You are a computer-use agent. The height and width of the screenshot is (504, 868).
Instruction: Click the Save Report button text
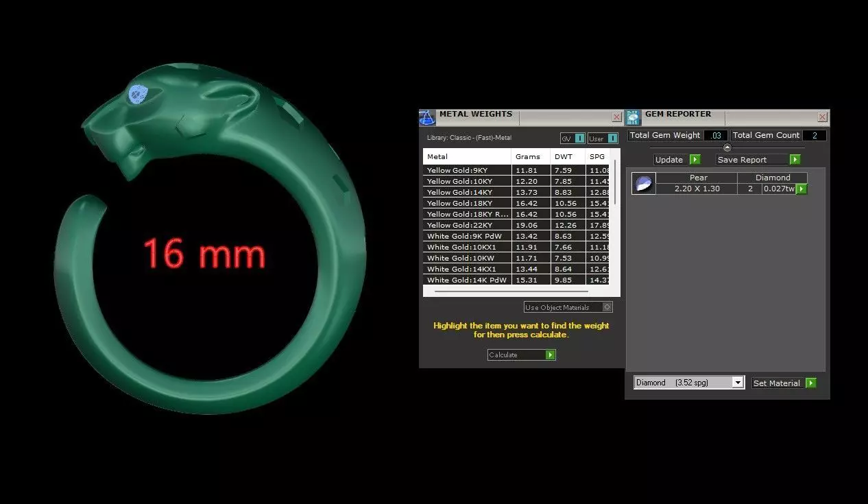[x=743, y=160]
